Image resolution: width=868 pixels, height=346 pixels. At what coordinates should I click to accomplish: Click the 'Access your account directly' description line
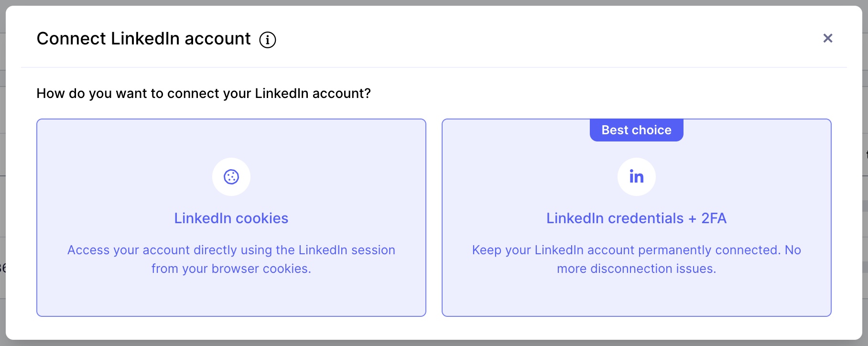pos(231,250)
